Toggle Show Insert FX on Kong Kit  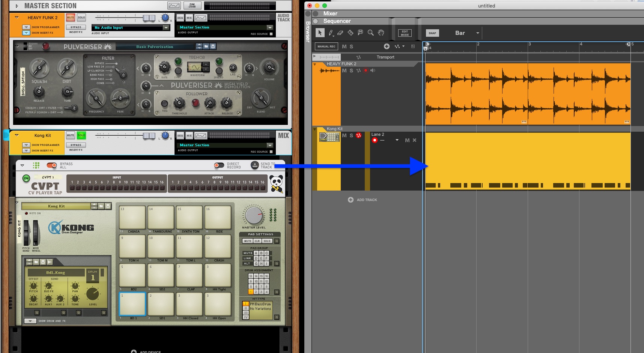tap(26, 150)
